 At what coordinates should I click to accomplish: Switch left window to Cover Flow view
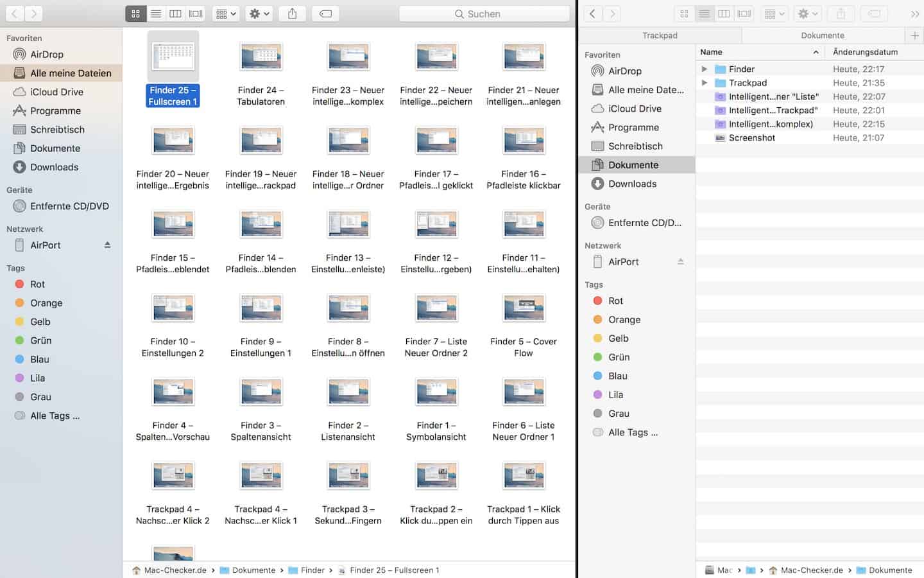coord(196,13)
